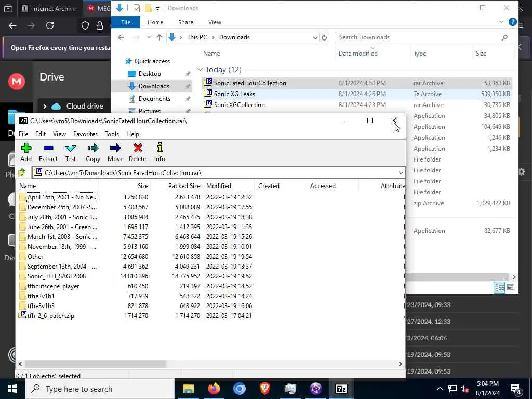Open File Explorer from the taskbar
This screenshot has height=399, width=532.
[x=188, y=389]
